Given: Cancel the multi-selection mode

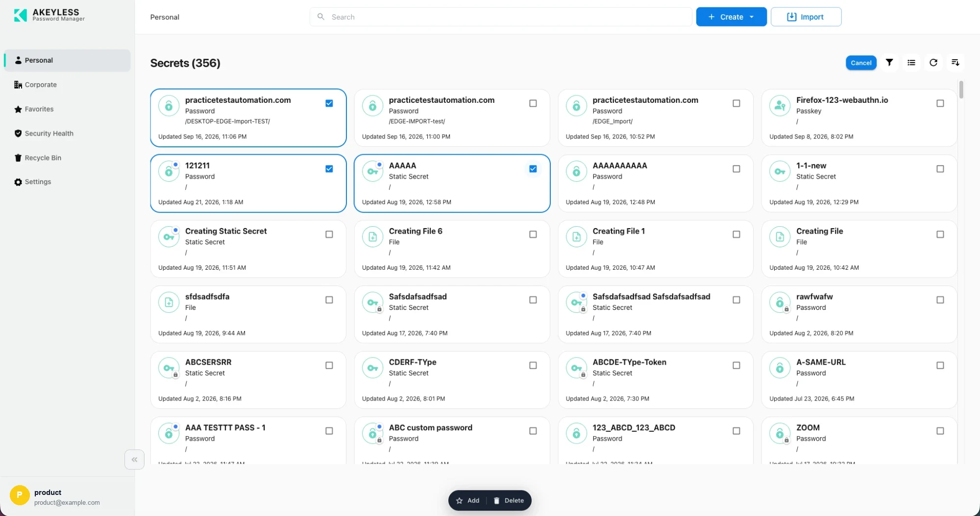Looking at the screenshot, I should tap(861, 63).
